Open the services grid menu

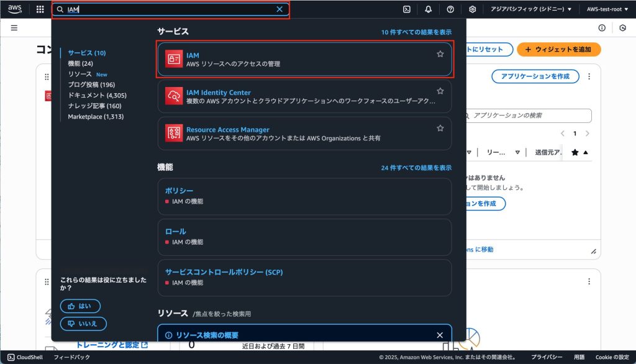pyautogui.click(x=40, y=9)
